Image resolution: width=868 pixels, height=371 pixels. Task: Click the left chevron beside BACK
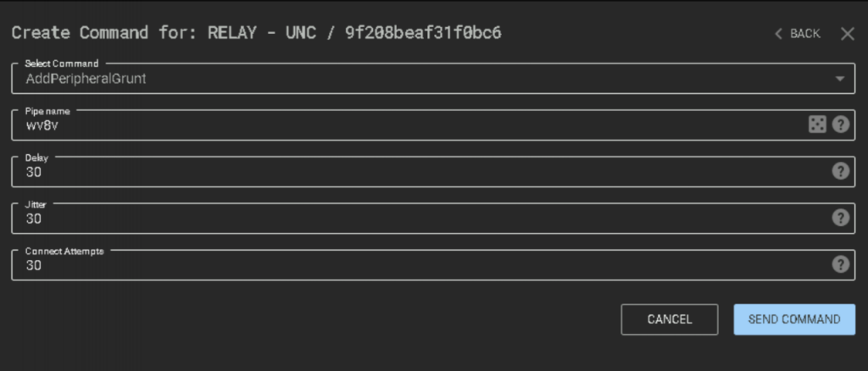point(778,34)
